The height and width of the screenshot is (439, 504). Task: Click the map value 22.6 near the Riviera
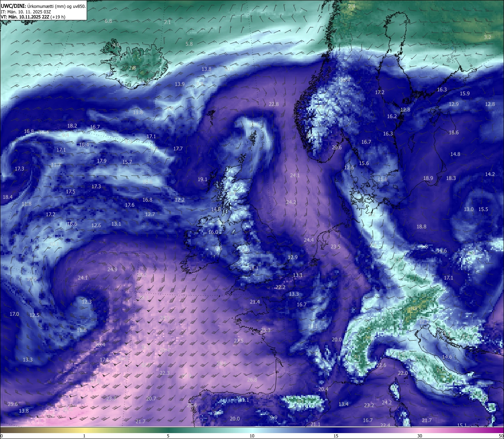381,365
